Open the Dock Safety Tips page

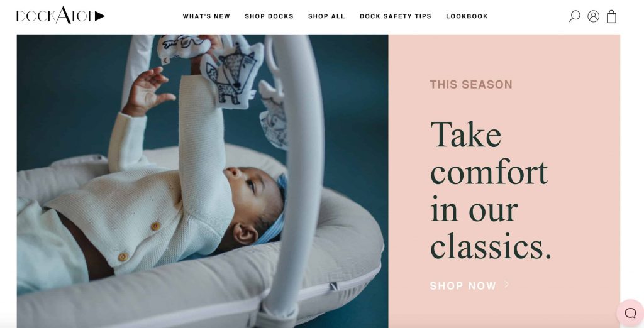396,16
